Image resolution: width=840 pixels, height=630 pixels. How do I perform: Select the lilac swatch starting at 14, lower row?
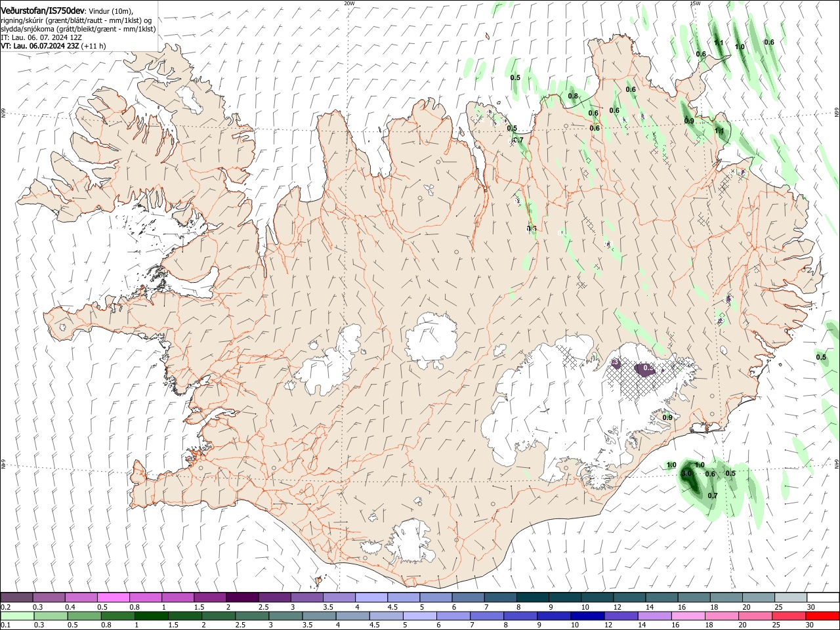(654, 616)
